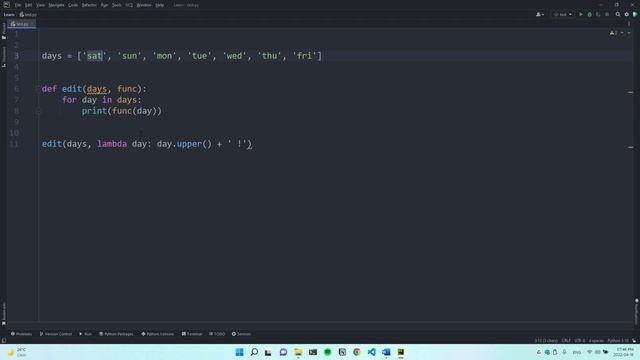640x360 pixels.
Task: Start debugging with the bug icon
Action: coord(589,14)
